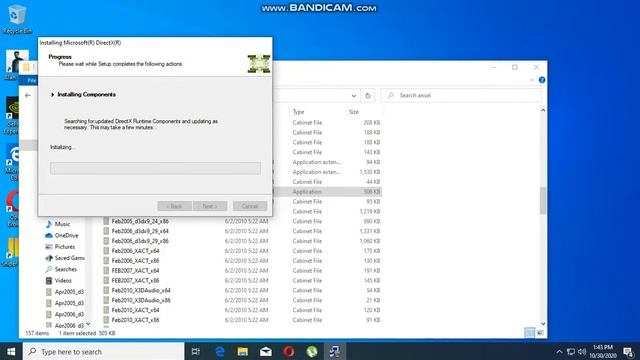Click the taskbar search box
Image resolution: width=640 pixels, height=360 pixels.
[104, 351]
